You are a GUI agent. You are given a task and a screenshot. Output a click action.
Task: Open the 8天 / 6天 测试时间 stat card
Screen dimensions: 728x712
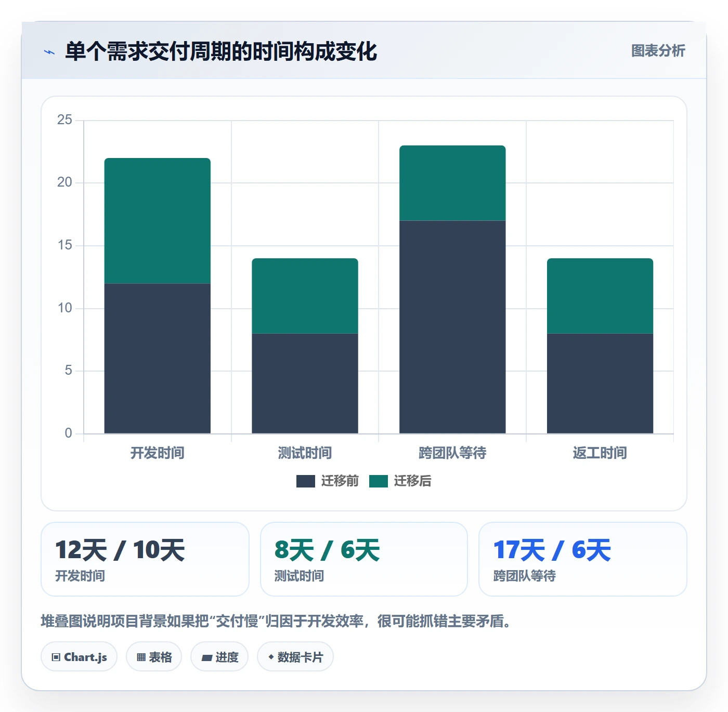(364, 559)
